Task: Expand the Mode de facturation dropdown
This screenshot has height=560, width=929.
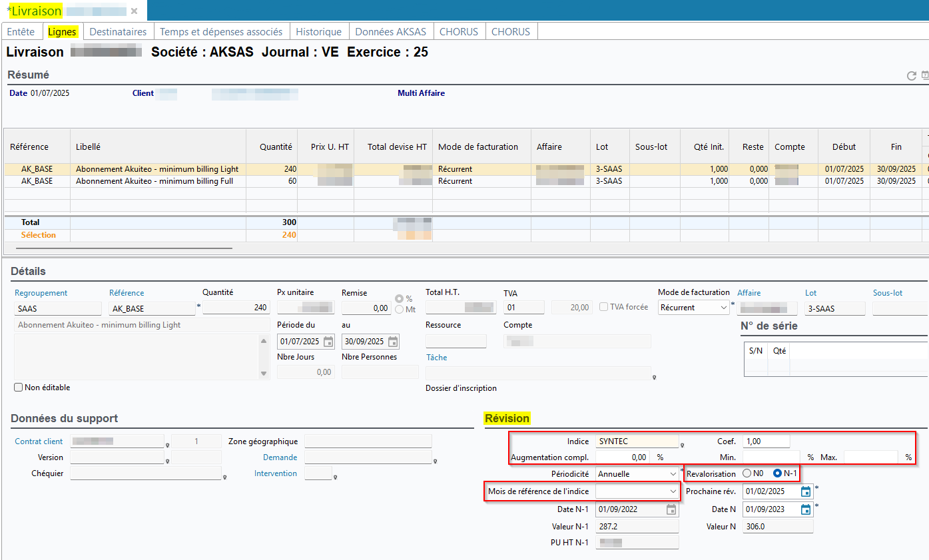Action: [724, 308]
